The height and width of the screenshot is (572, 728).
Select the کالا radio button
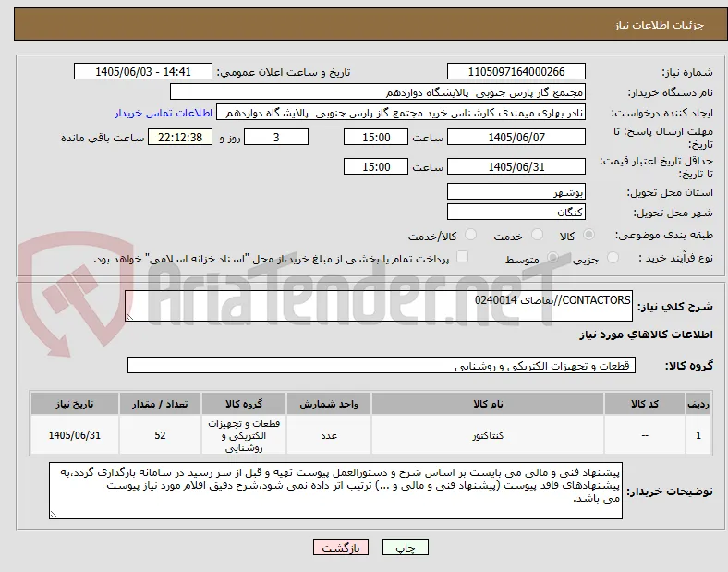pyautogui.click(x=588, y=235)
